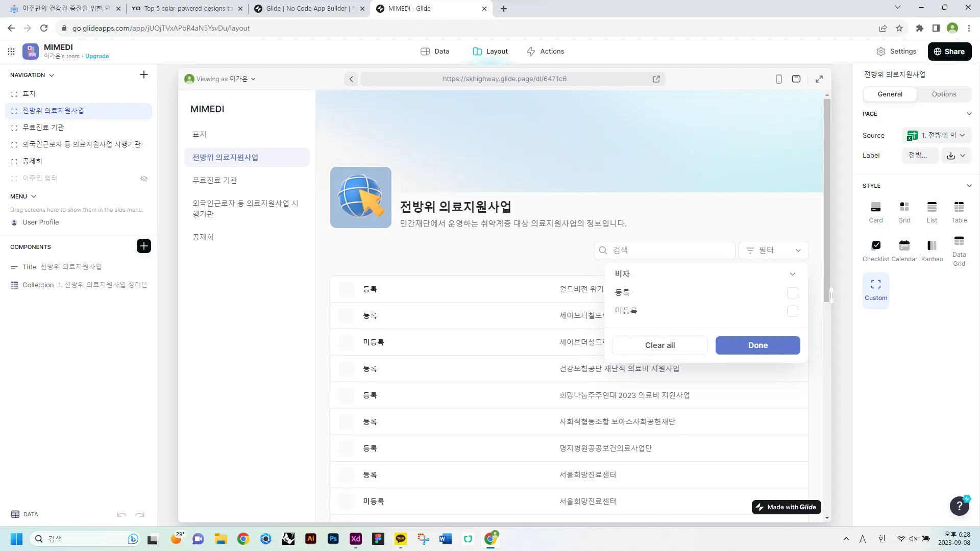The height and width of the screenshot is (551, 980).
Task: Open the 필터 dropdown
Action: pyautogui.click(x=773, y=251)
